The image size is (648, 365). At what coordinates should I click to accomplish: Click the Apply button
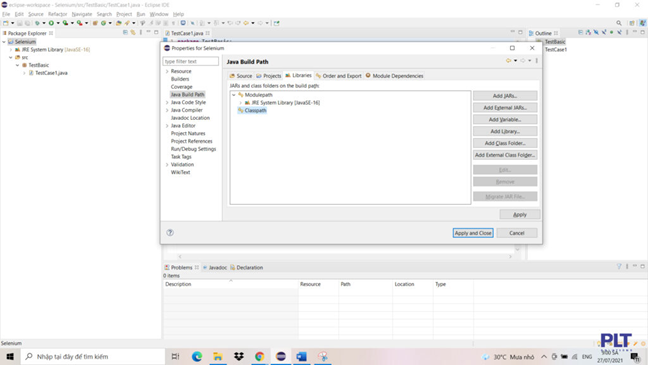519,215
